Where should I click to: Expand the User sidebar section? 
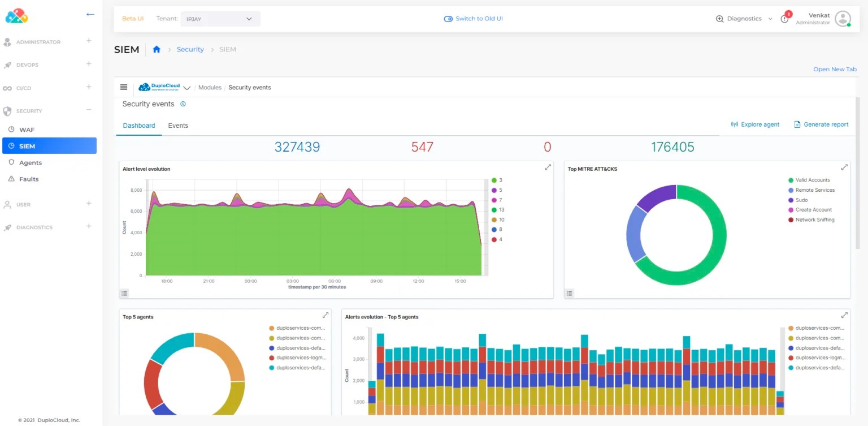click(89, 204)
